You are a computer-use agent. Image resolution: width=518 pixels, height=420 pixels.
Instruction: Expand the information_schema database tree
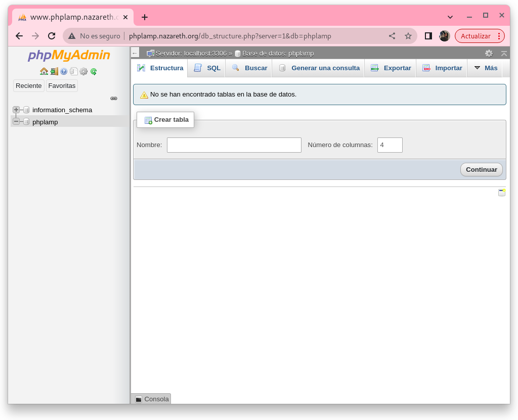tap(16, 110)
